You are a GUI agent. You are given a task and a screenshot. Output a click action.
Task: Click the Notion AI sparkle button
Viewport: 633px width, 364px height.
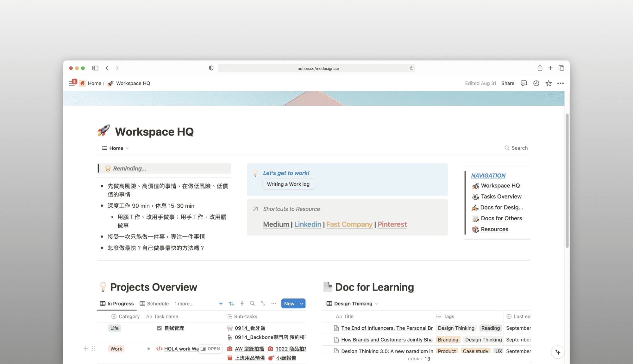[x=558, y=352]
